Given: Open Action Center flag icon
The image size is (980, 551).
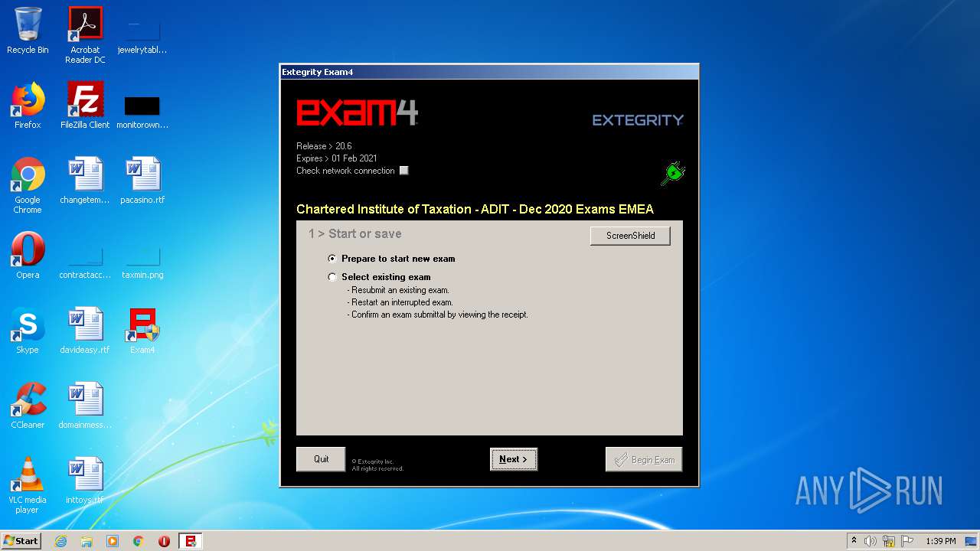Looking at the screenshot, I should (x=906, y=541).
